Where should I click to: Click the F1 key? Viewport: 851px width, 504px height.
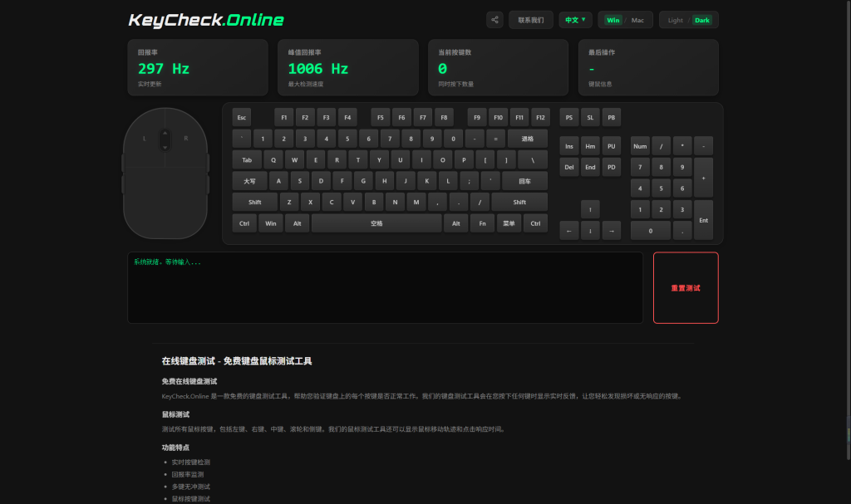pos(284,117)
